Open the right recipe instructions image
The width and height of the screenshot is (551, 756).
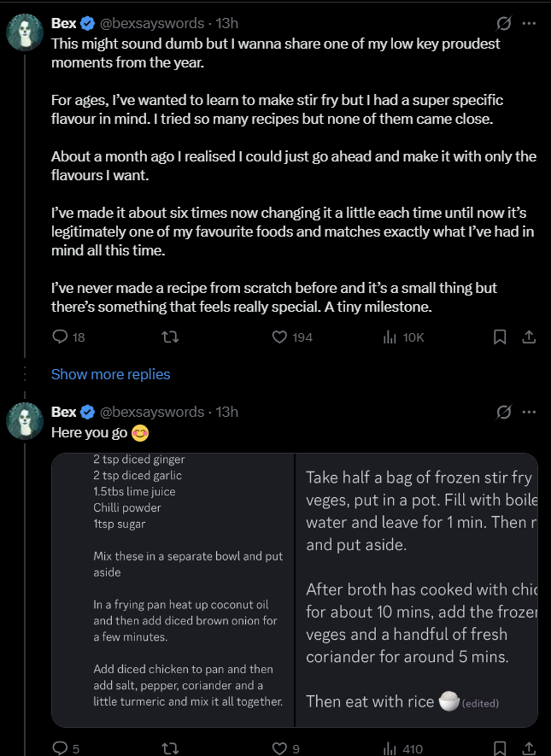(x=417, y=589)
